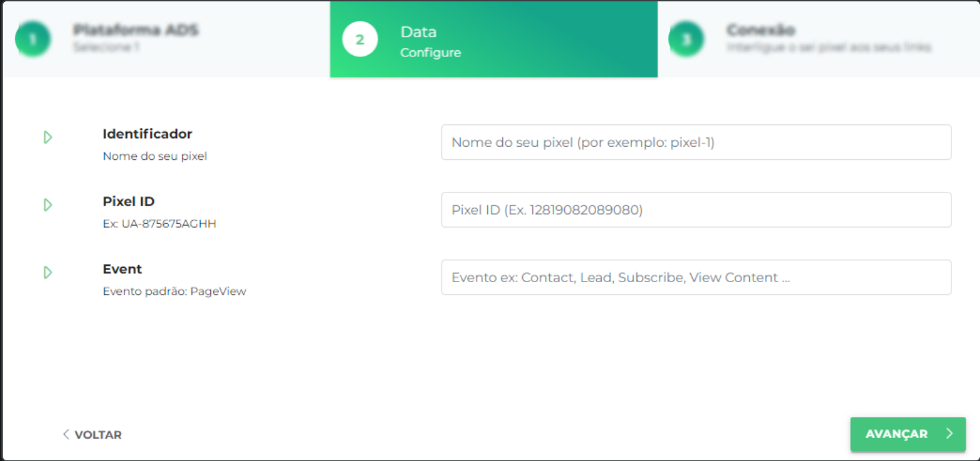Expand the Pixel ID disclosure triangle
The height and width of the screenshot is (461, 980).
[x=47, y=204]
